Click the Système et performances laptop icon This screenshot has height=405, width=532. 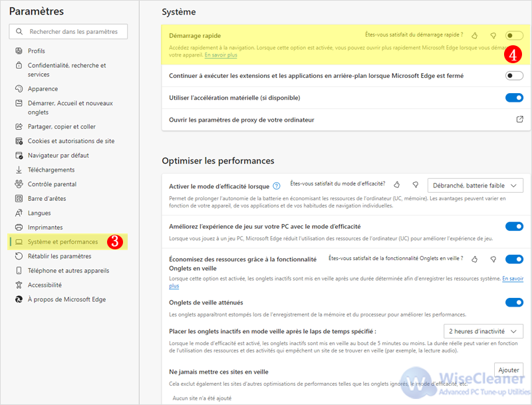click(19, 242)
